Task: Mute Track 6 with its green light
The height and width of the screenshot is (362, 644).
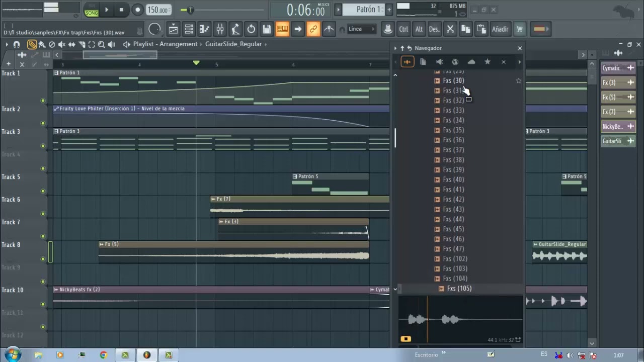Action: coord(43,214)
